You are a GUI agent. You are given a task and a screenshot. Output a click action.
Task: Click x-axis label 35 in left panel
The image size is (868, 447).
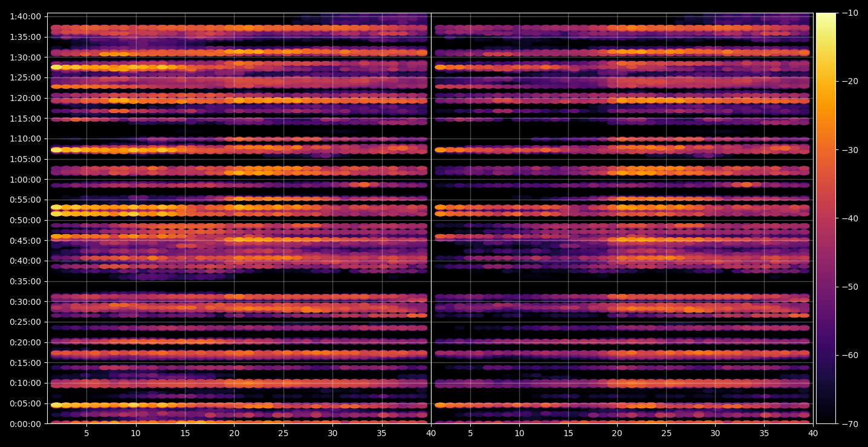pyautogui.click(x=381, y=434)
